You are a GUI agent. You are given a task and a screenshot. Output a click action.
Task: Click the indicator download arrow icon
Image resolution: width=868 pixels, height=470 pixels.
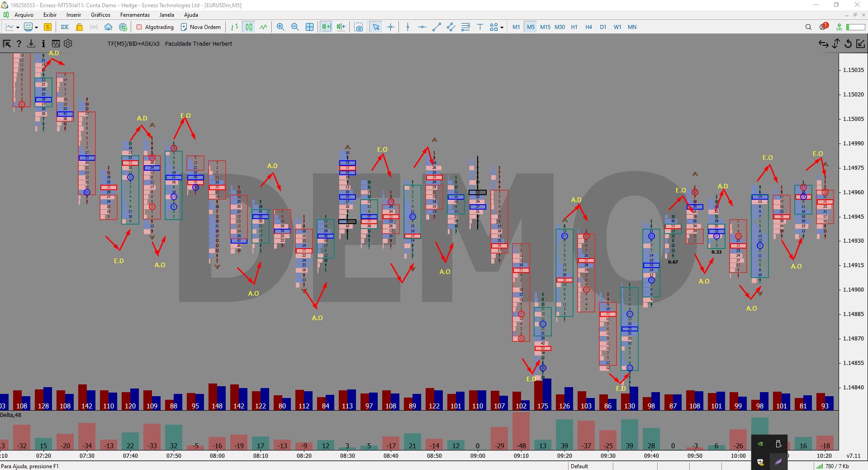click(x=31, y=43)
